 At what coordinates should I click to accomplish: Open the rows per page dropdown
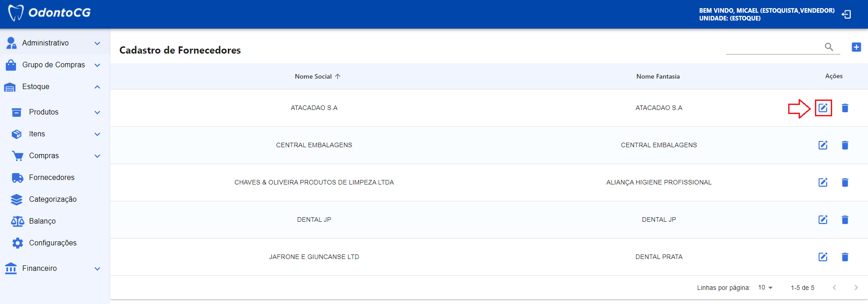(x=765, y=288)
